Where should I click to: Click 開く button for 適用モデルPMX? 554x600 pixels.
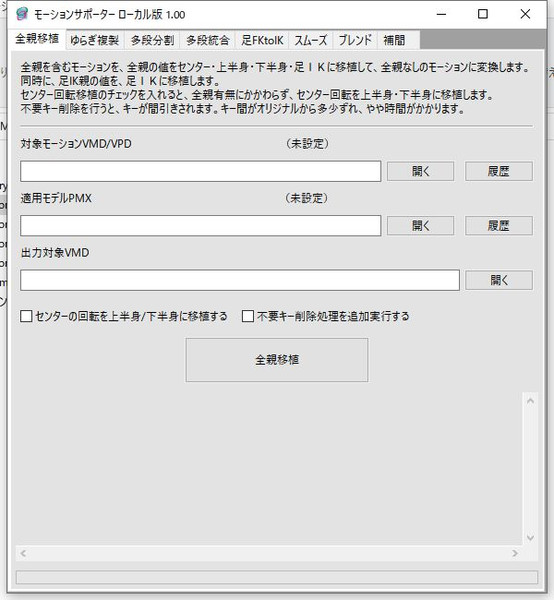(420, 225)
